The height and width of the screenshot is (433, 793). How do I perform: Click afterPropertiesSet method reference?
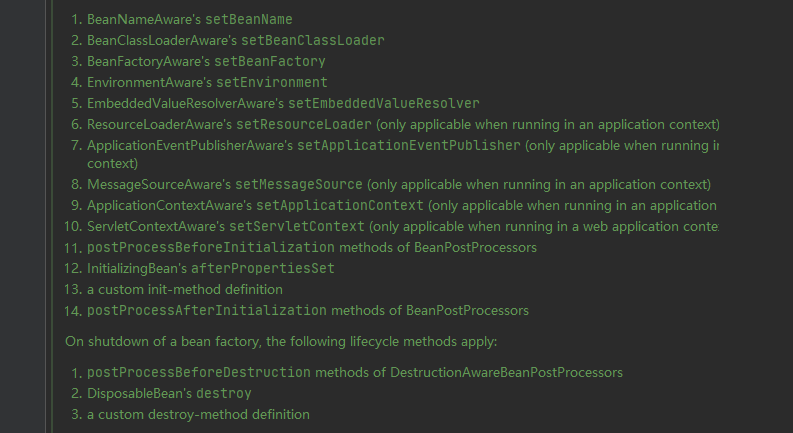pos(262,269)
